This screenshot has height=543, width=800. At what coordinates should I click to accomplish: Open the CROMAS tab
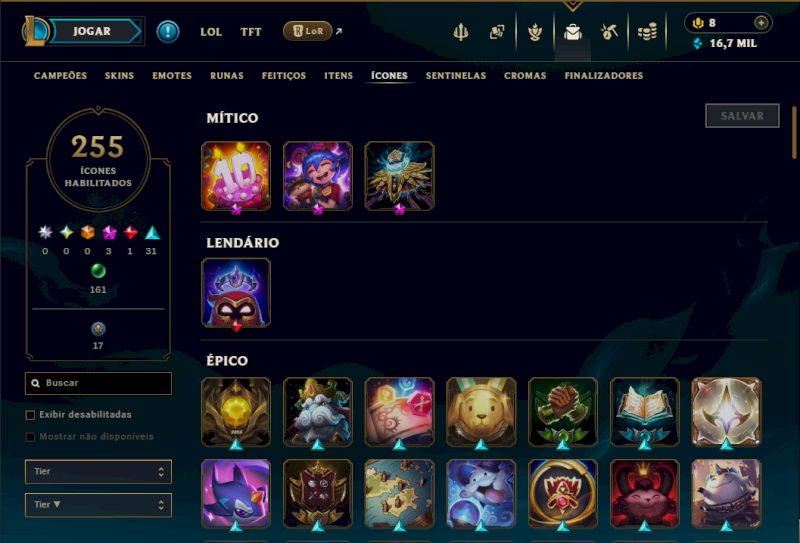click(525, 76)
